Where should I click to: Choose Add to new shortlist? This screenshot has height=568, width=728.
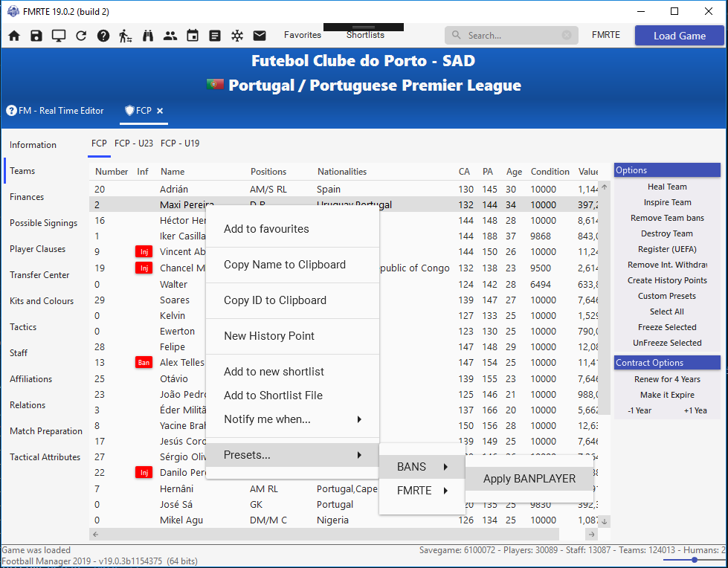pyautogui.click(x=292, y=372)
